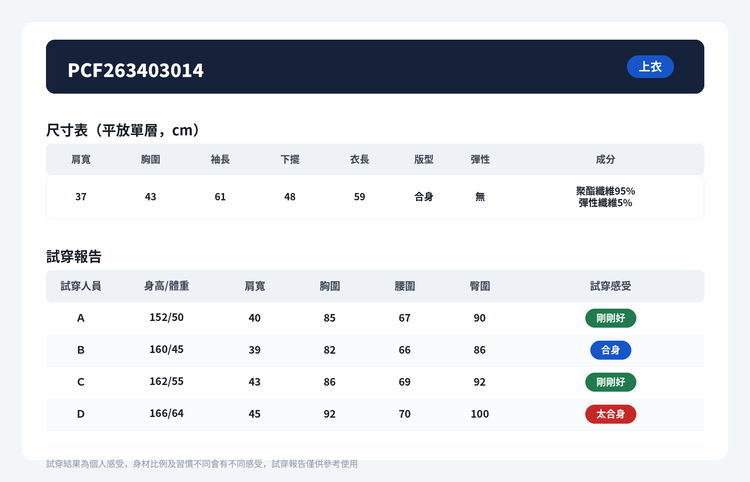Click the 剛剛好 badge for tester A
The image size is (750, 482).
pos(610,318)
